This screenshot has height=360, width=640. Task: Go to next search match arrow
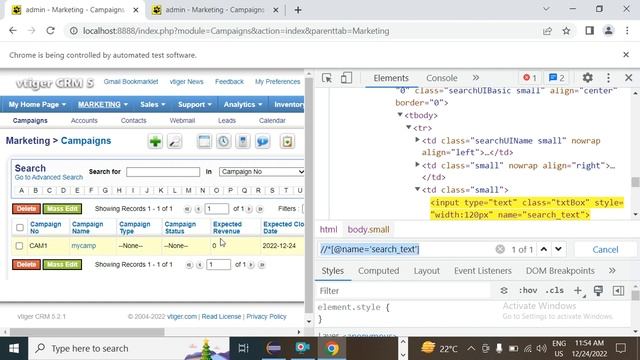point(558,249)
